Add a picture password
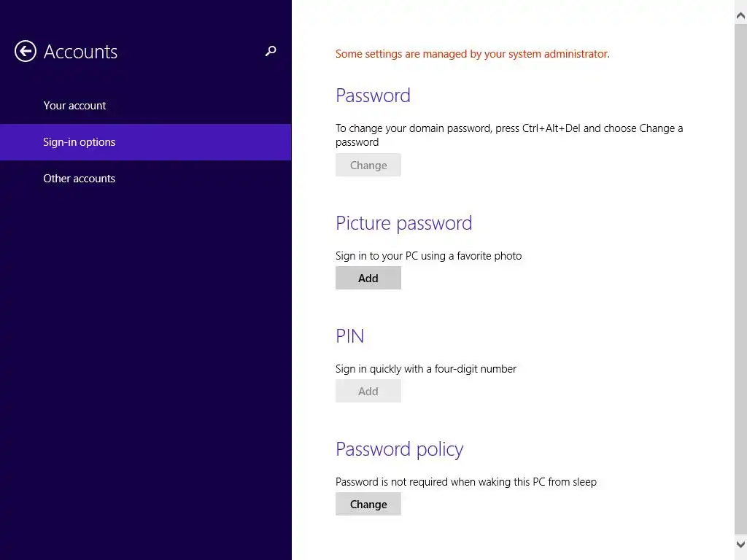This screenshot has height=560, width=747. pos(368,279)
